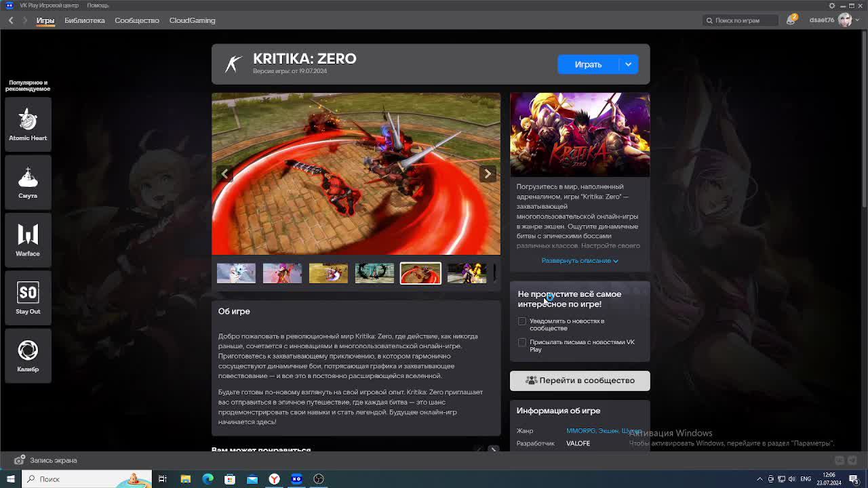The image size is (868, 488).
Task: Click the notifications bell icon
Action: (791, 20)
